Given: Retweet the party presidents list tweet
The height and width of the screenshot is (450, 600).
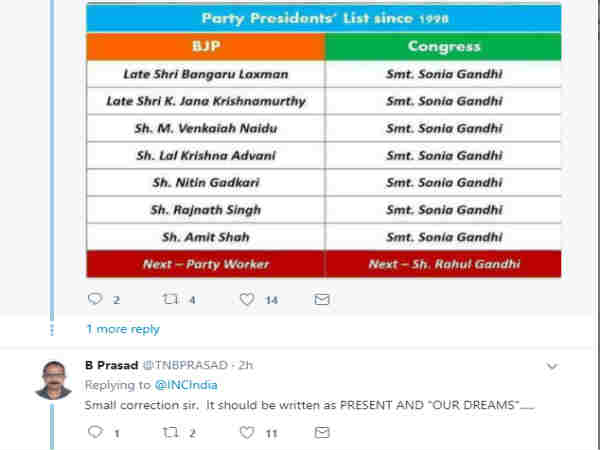Looking at the screenshot, I should pos(170,299).
